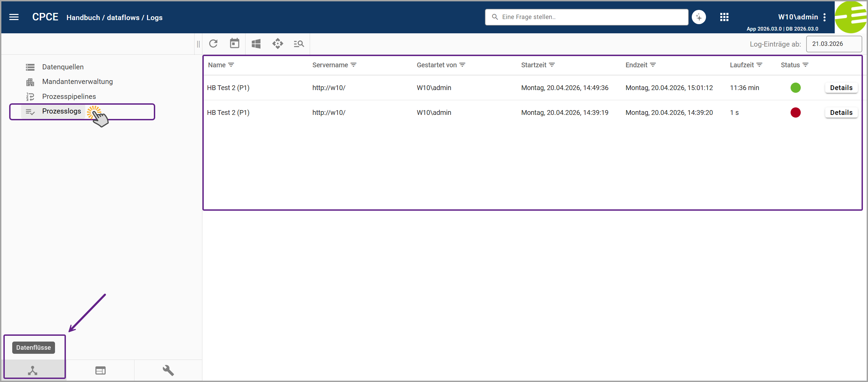This screenshot has height=382, width=868.
Task: Click the Windows logo toolbar icon
Action: pyautogui.click(x=256, y=44)
